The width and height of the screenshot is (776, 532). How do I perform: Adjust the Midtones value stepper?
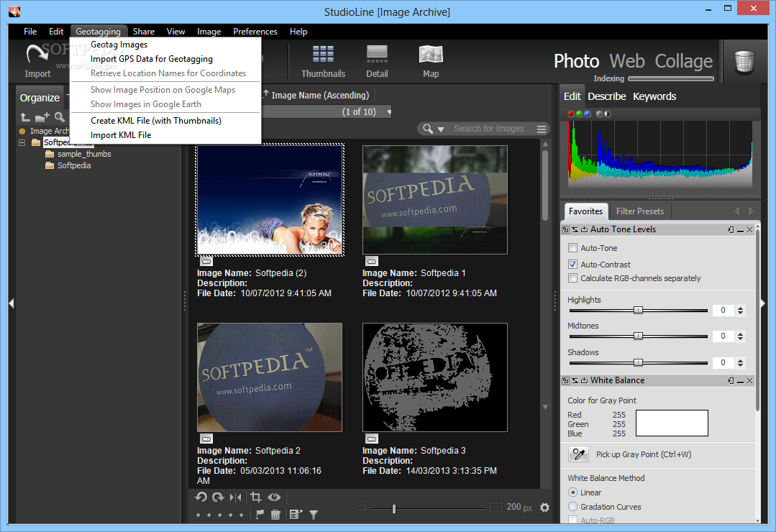[740, 336]
